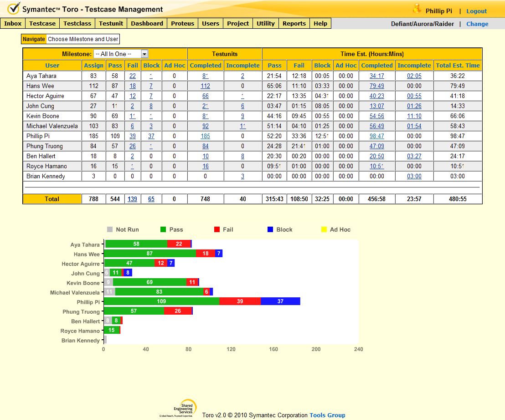Viewport: 505px width, 420px height.
Task: Click total estimated time 480:55
Action: 458,199
